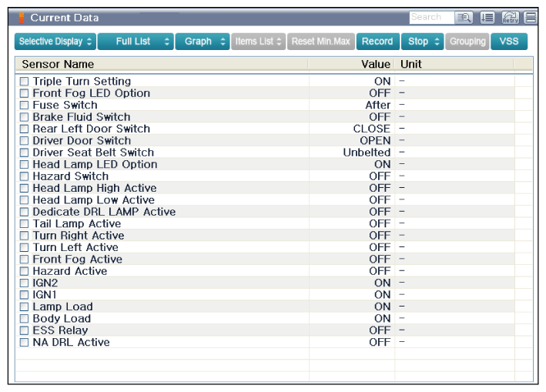Screen dimensions: 546x392
Task: Check the Driver Door Switch checkbox
Action: click(x=24, y=141)
